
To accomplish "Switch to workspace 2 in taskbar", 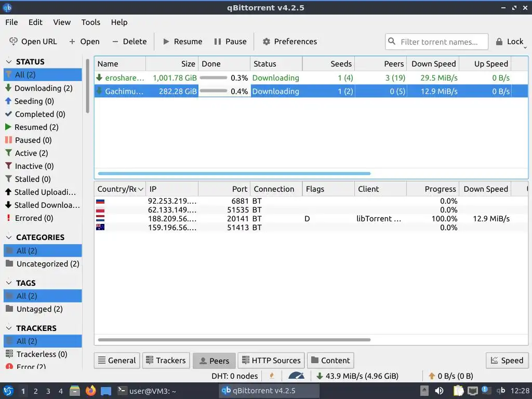I will pyautogui.click(x=36, y=391).
